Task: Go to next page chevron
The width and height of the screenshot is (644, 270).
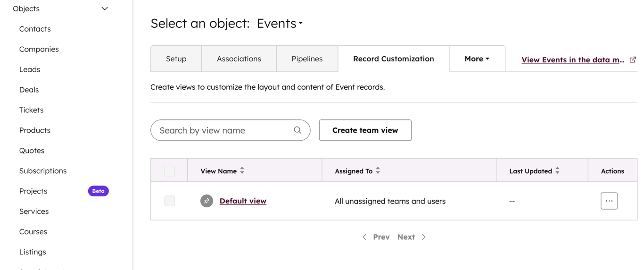Action: 423,237
